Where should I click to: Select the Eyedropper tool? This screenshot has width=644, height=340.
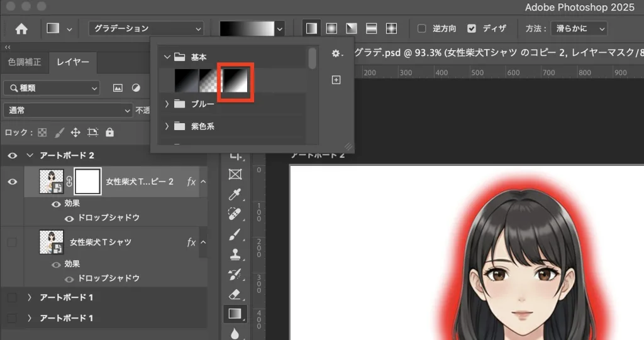(x=236, y=194)
